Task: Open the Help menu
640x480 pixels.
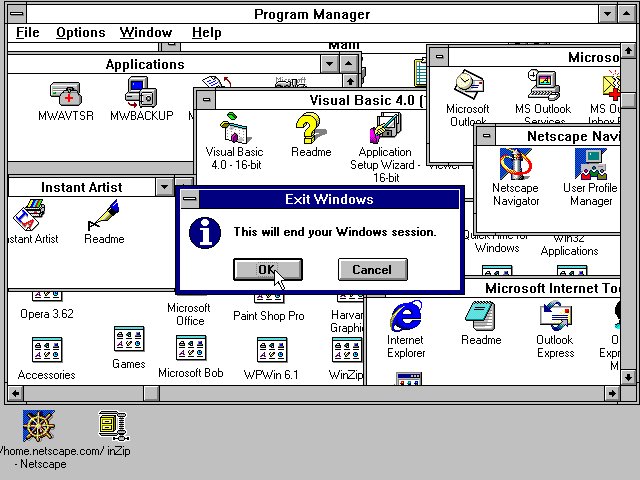Action: (207, 32)
